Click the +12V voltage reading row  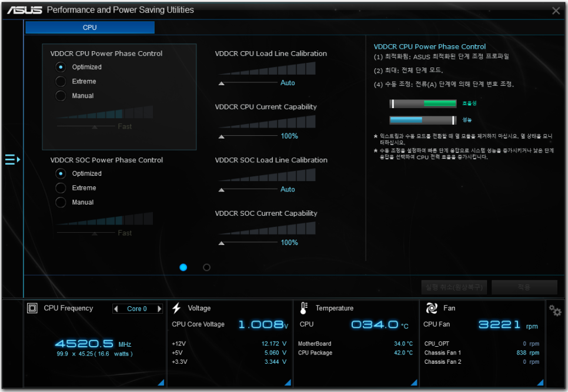[x=229, y=344]
